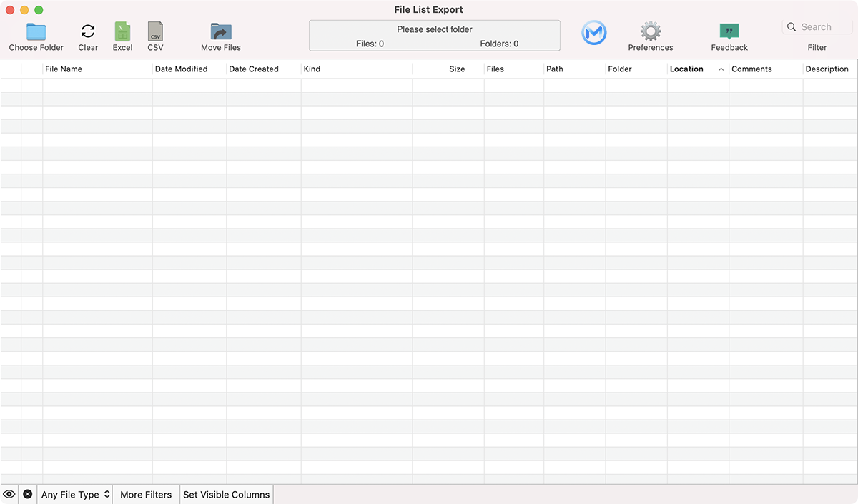Click the yellow minimize window button
The height and width of the screenshot is (504, 858).
(x=24, y=10)
